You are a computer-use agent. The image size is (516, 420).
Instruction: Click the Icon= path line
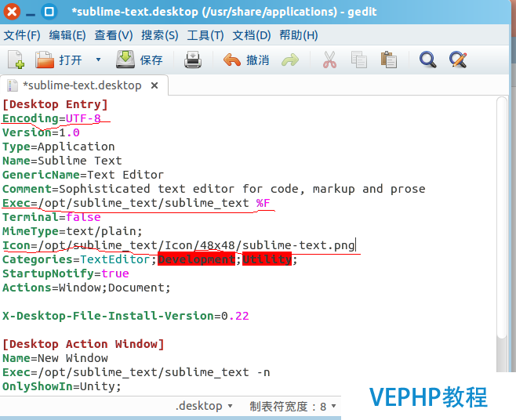[x=178, y=246]
